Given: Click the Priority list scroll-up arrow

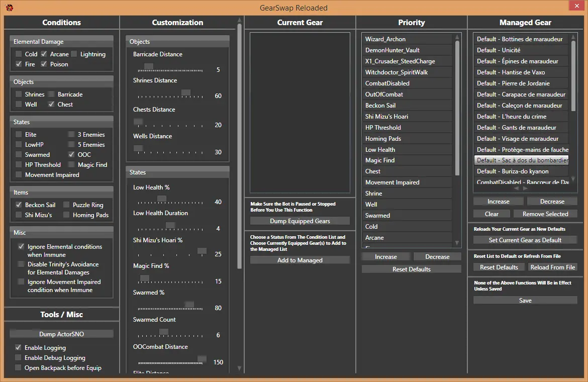Looking at the screenshot, I should (457, 37).
